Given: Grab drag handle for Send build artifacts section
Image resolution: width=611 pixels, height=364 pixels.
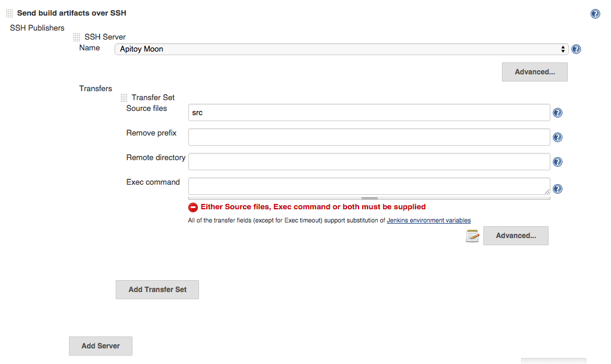Looking at the screenshot, I should (x=10, y=13).
